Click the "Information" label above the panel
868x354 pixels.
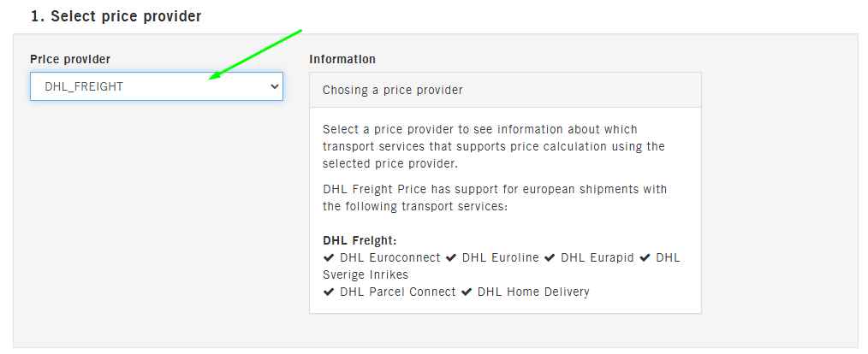342,59
